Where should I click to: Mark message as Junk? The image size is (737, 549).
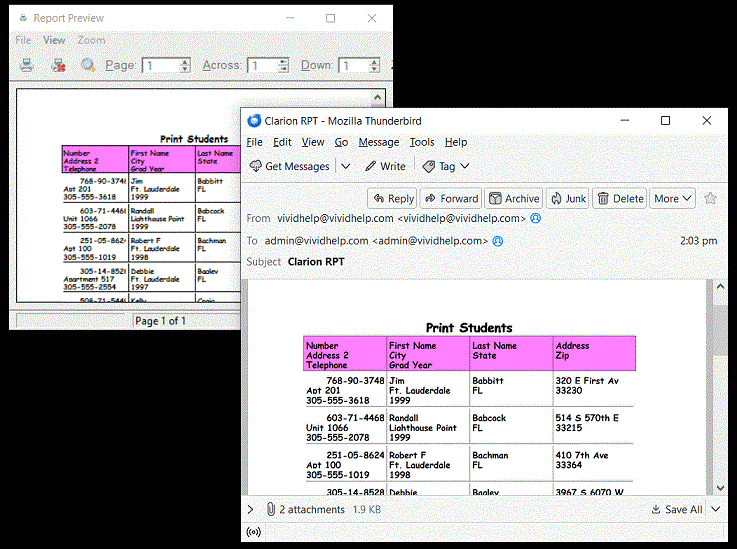(568, 199)
